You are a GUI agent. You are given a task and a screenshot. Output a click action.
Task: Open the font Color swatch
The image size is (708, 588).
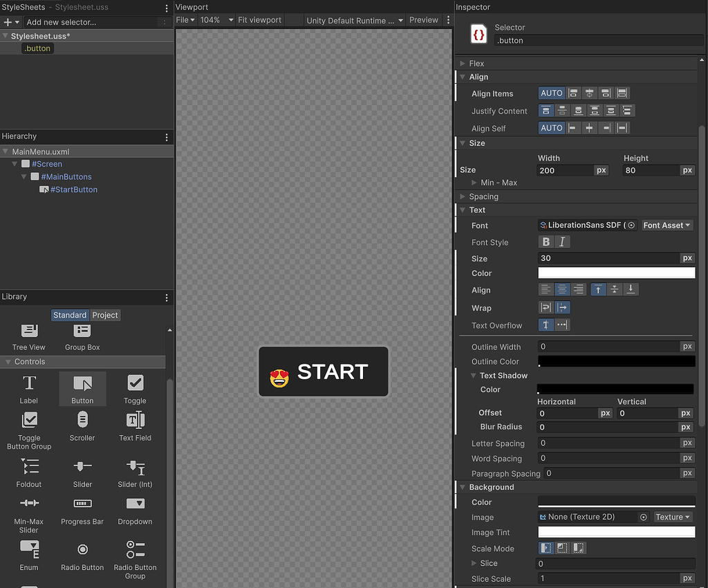615,273
